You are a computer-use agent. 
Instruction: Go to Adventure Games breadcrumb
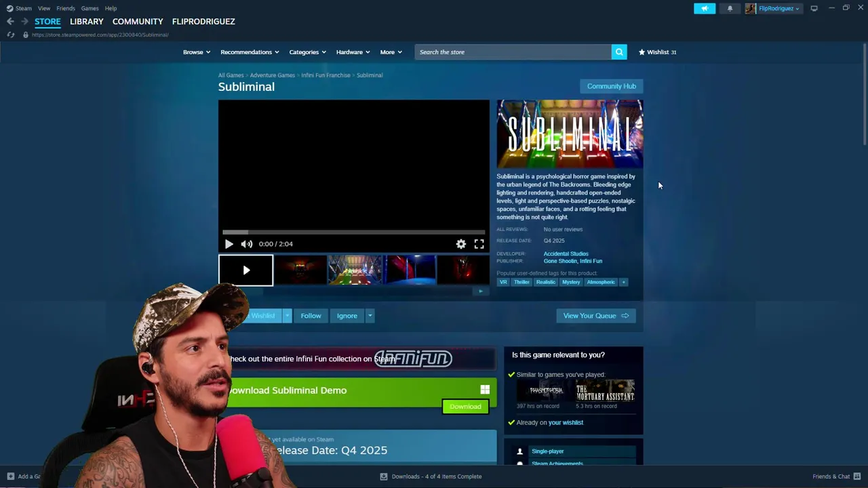pos(273,75)
